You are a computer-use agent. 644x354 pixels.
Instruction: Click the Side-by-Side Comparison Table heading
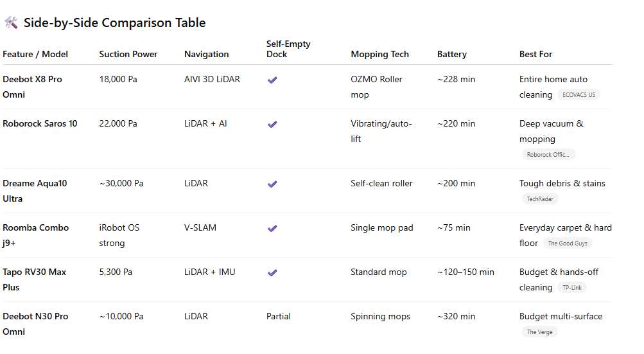(x=114, y=23)
